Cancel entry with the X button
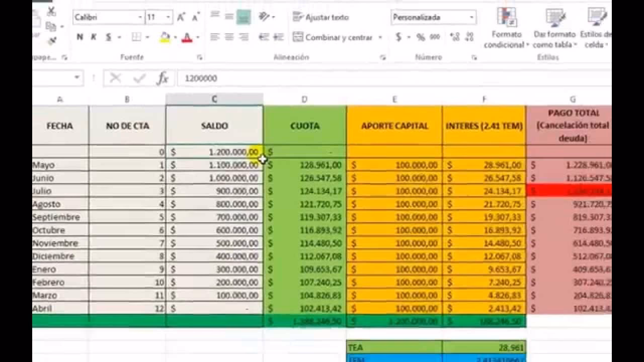Viewport: 644px width, 362px height. tap(116, 78)
